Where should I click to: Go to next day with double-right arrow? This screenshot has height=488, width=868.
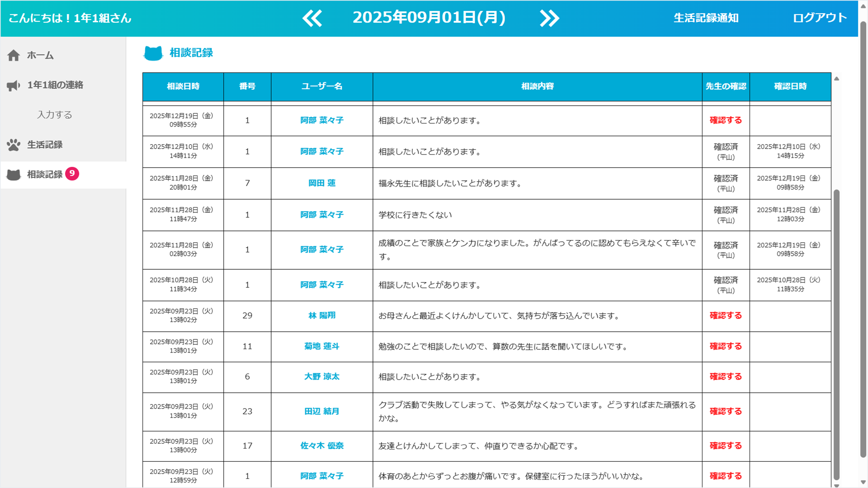549,19
